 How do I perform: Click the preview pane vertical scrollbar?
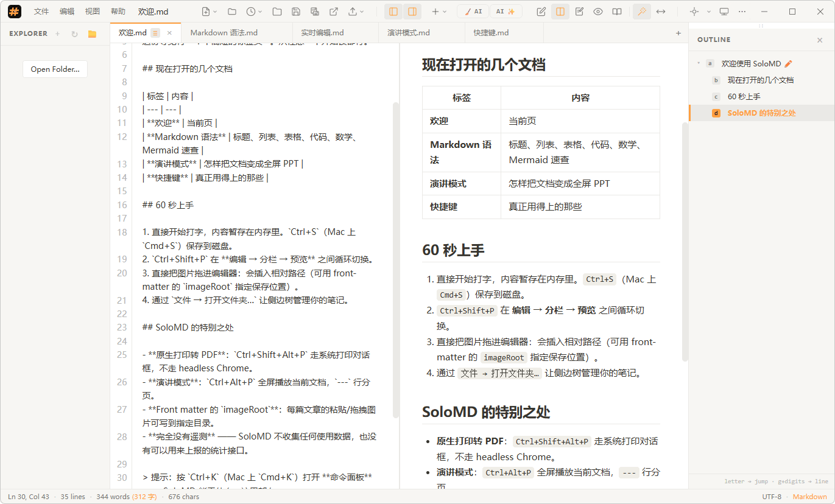pyautogui.click(x=685, y=242)
